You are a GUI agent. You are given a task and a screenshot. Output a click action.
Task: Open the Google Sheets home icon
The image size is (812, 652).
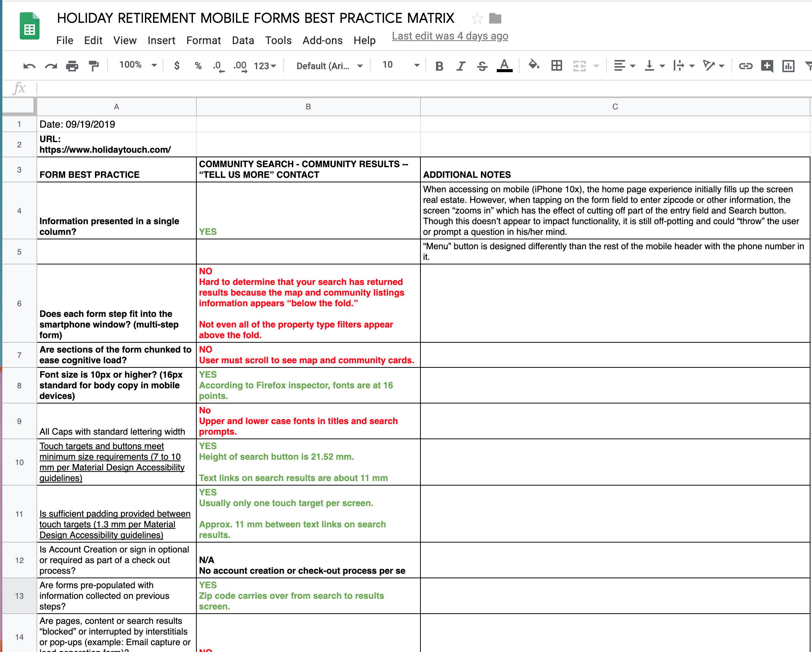click(29, 26)
